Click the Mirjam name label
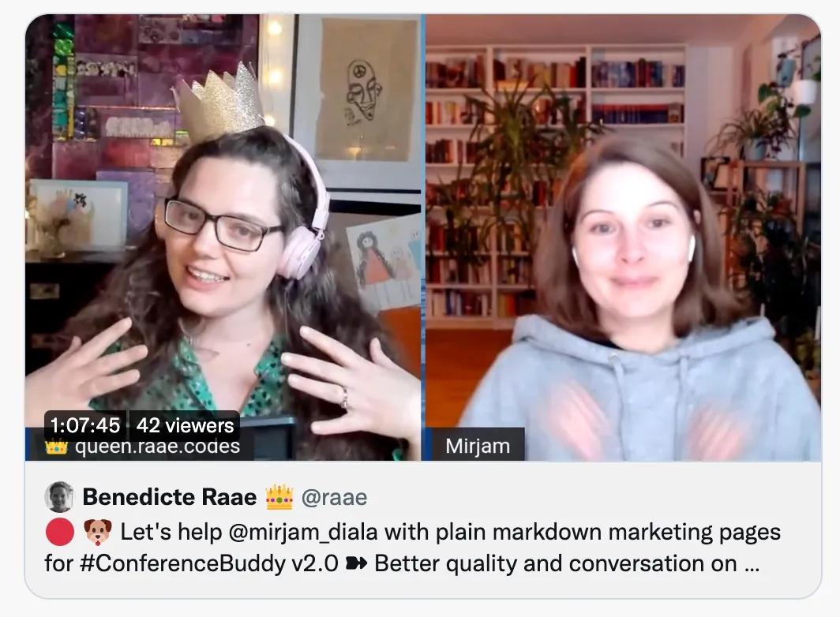This screenshot has width=840, height=617. click(x=478, y=446)
